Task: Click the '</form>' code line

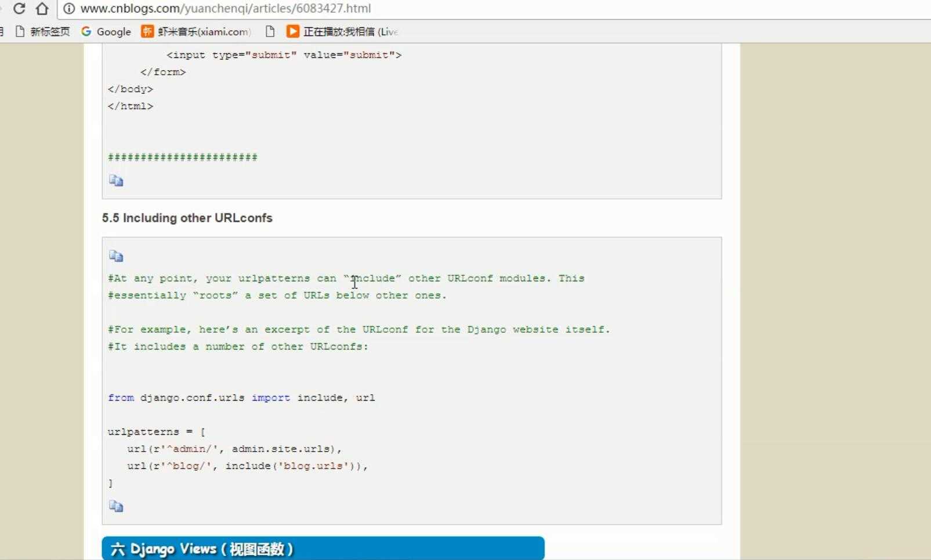Action: (163, 72)
